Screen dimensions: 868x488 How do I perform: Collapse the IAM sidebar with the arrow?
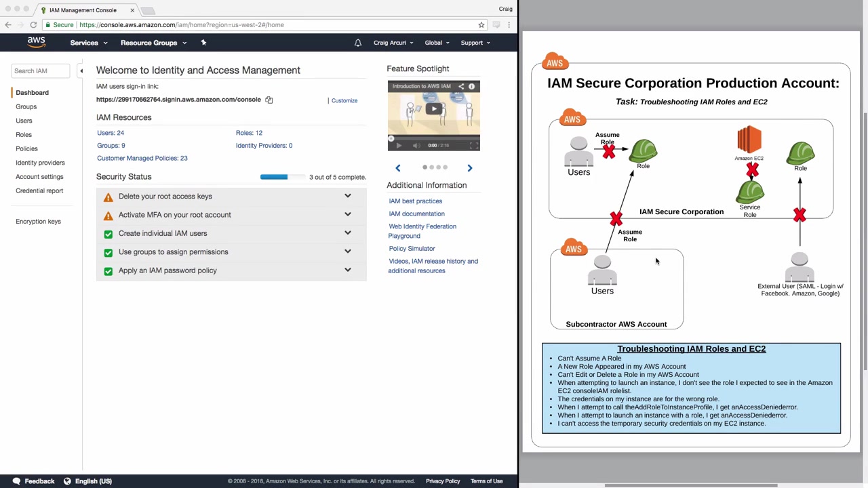81,70
